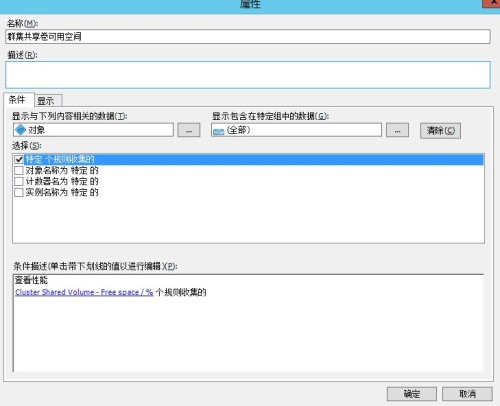
Task: Click the blue diamond 对象 icon
Action: pos(21,130)
